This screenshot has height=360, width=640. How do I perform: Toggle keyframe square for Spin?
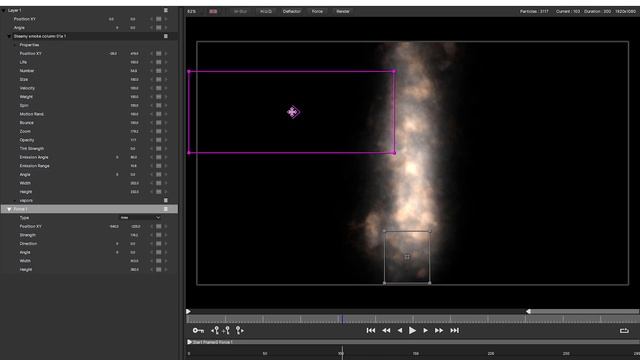click(159, 105)
